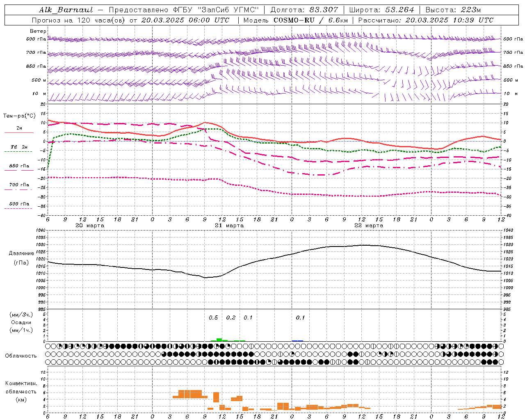
Task: Click the 'Ветер' wind panel label
Action: (38, 31)
